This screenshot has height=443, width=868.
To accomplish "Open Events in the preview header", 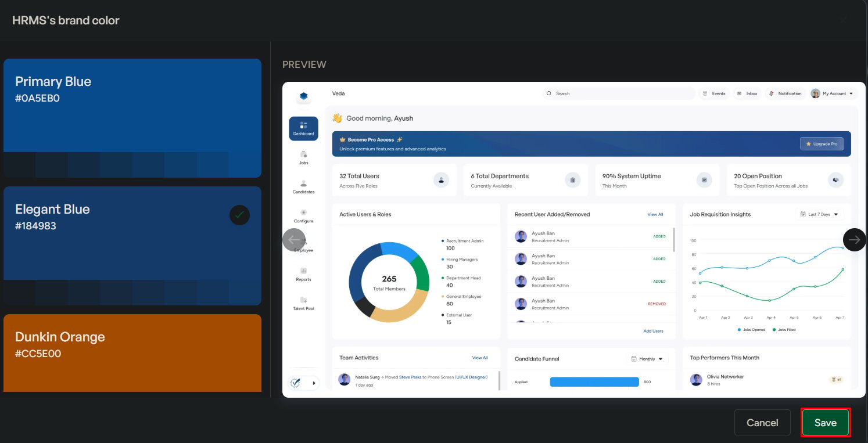I will tap(714, 93).
